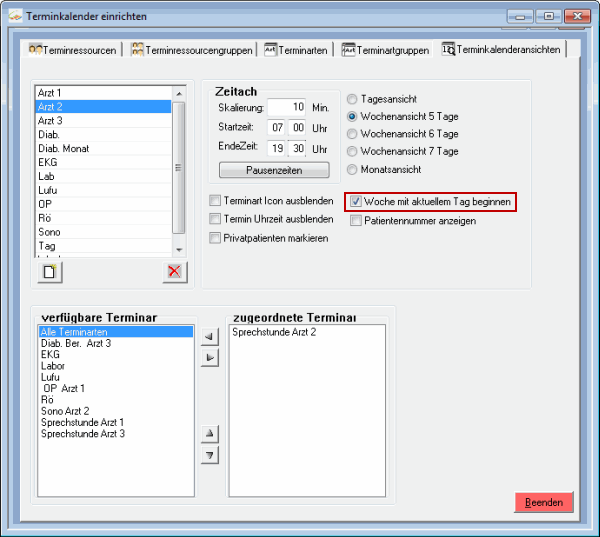Switch to the Terminressourcengruppen tab

point(190,49)
